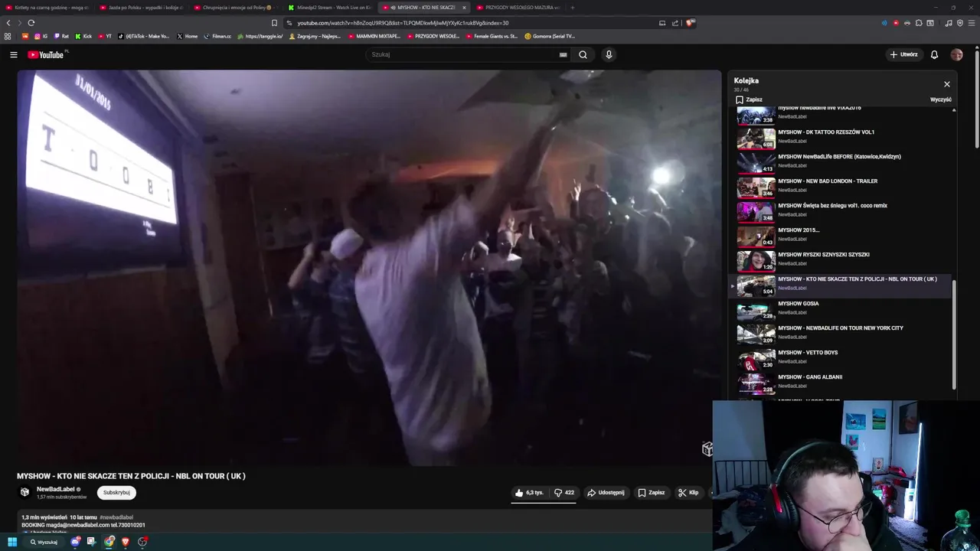
Task: Open the Windows Start button
Action: tap(12, 542)
